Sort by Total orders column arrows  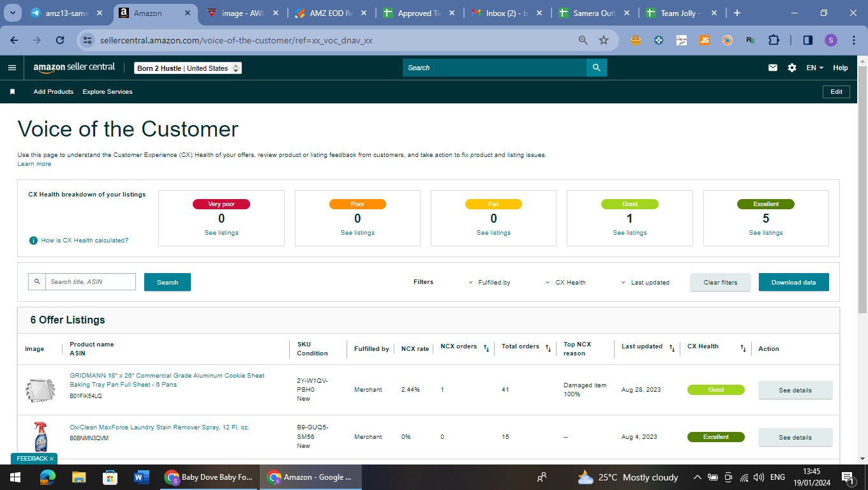pyautogui.click(x=548, y=348)
